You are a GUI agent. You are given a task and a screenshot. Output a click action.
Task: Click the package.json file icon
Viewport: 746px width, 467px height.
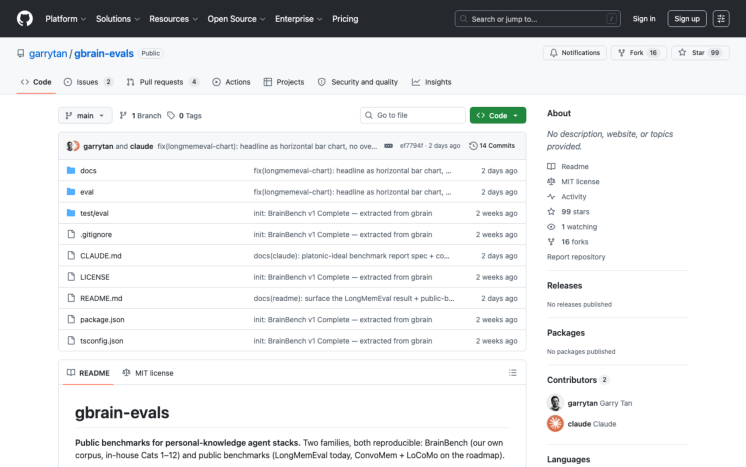tap(71, 319)
